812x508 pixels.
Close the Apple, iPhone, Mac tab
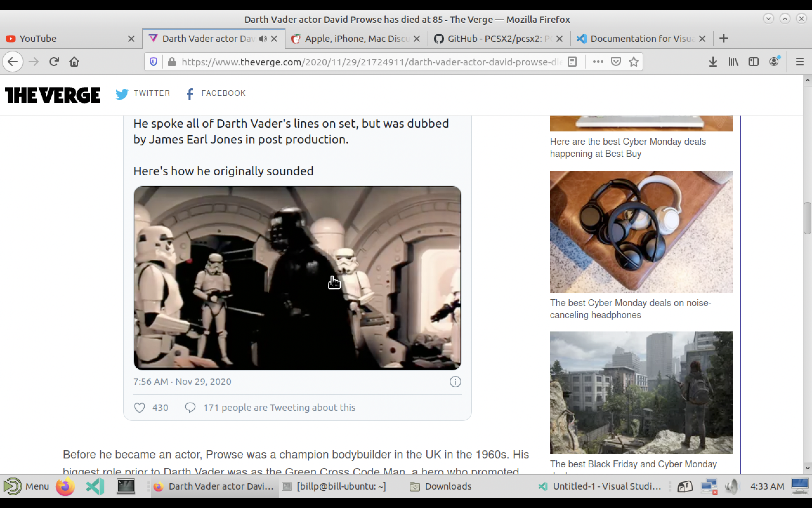coord(417,39)
